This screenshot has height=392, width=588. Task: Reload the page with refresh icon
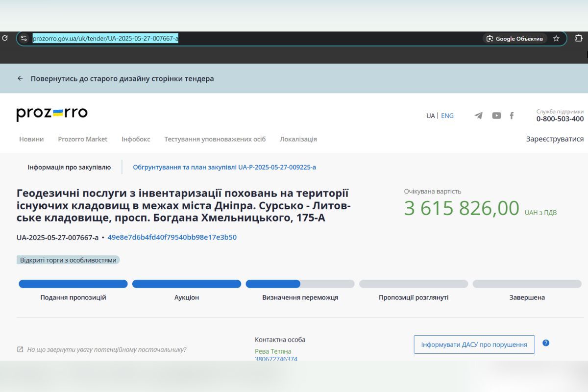tap(5, 38)
